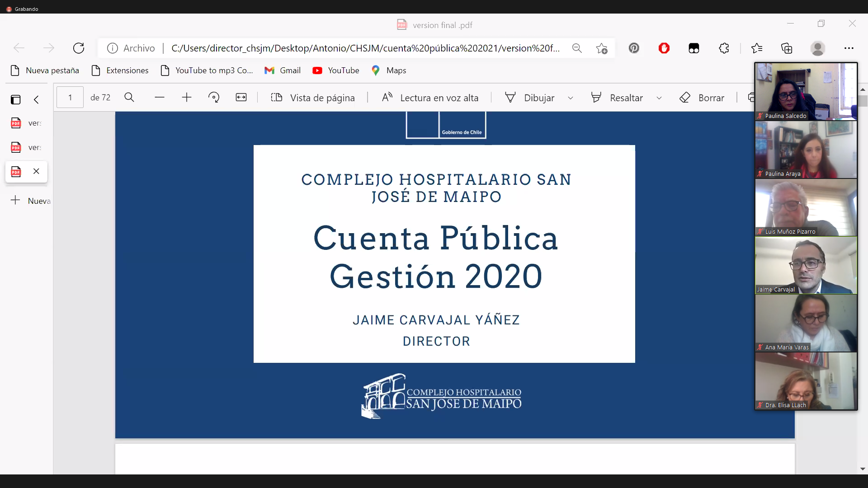Image resolution: width=868 pixels, height=488 pixels.
Task: Click the fit to width icon
Action: coord(241,98)
